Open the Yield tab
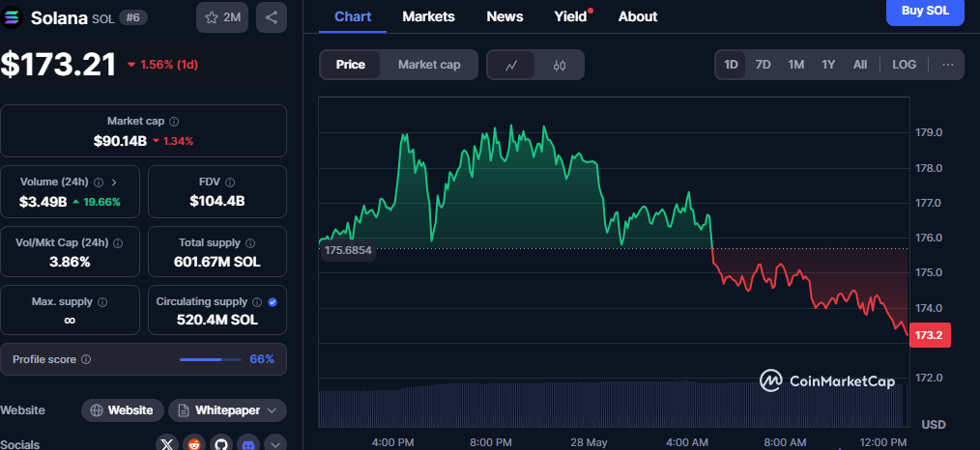 571,16
